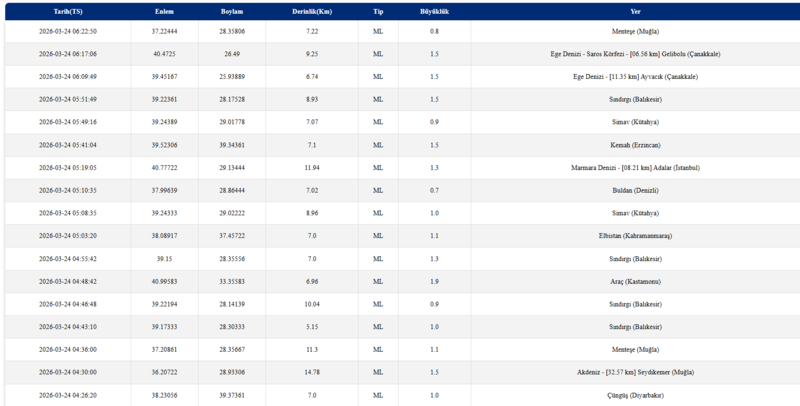Viewport: 800px width, 406px height.
Task: Click the Araç (Kastamonu) location cell
Action: pos(630,279)
